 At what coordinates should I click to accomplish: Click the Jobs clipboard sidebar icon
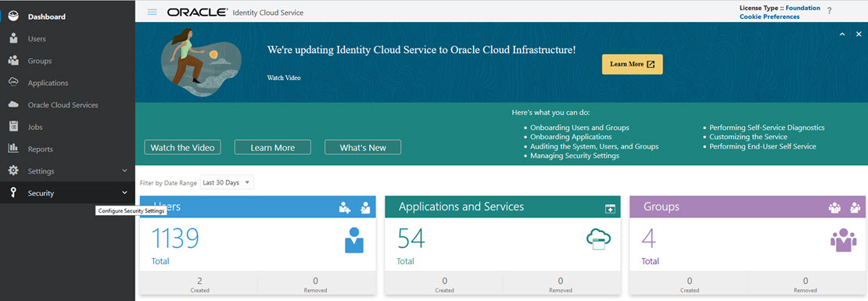[x=14, y=127]
